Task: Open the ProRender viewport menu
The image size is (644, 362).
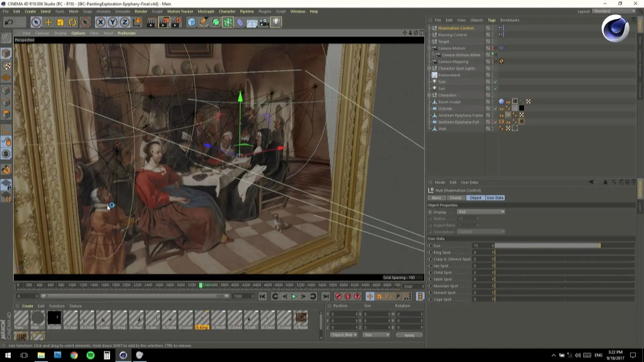Action: tap(126, 33)
